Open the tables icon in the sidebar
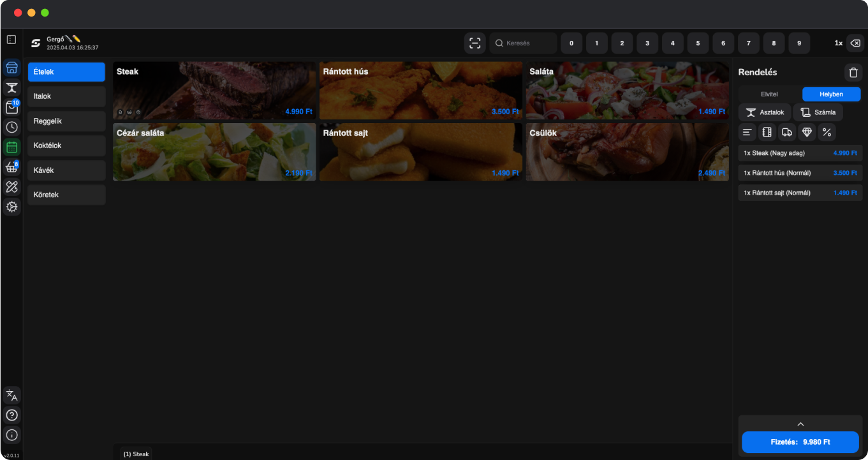The height and width of the screenshot is (460, 868). (x=11, y=88)
